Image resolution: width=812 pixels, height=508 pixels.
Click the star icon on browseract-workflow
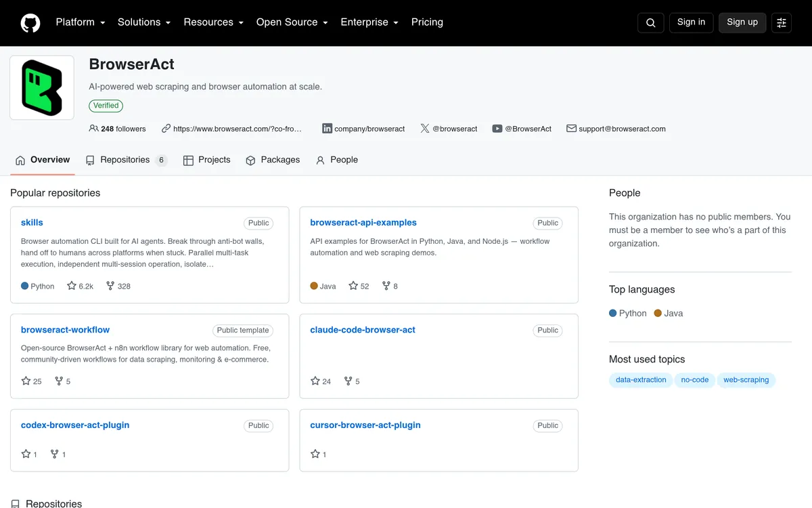click(x=26, y=381)
